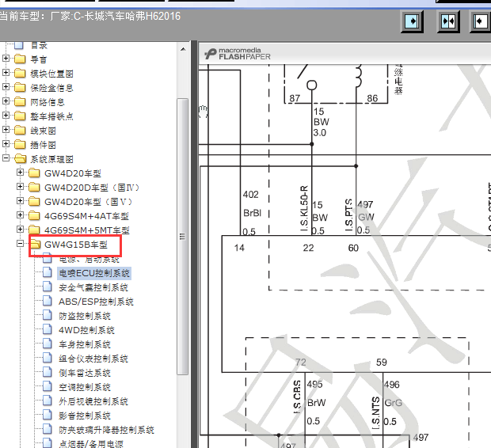Click folder icon beside 网络信息
Viewport: 491px width, 448px height.
20,101
